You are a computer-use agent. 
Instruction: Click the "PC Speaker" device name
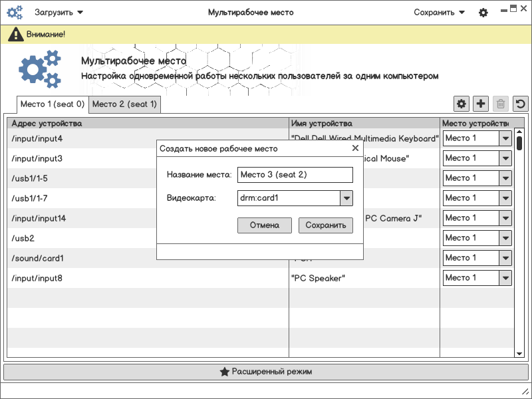tap(318, 278)
